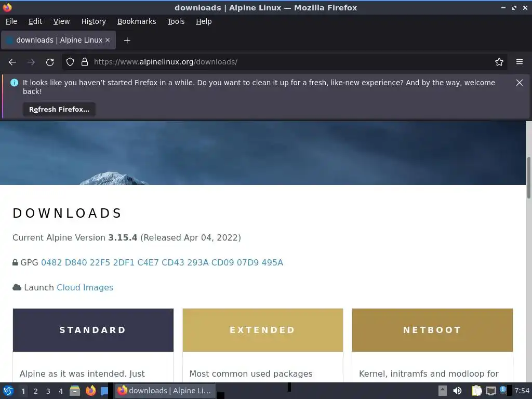The image size is (532, 399).
Task: Click the DOWNLOADS page heading
Action: (x=67, y=213)
